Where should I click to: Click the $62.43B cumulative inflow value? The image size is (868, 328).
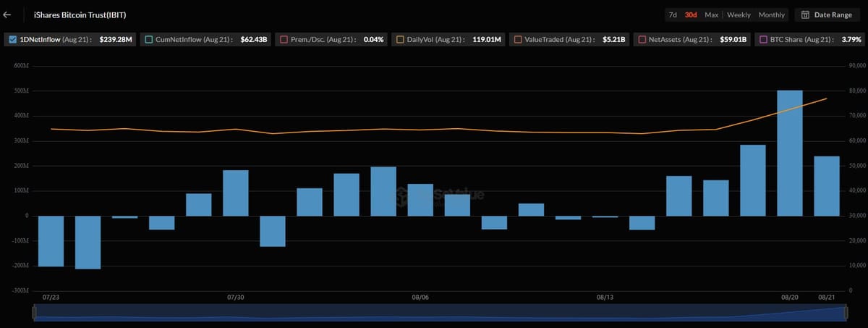coord(255,40)
